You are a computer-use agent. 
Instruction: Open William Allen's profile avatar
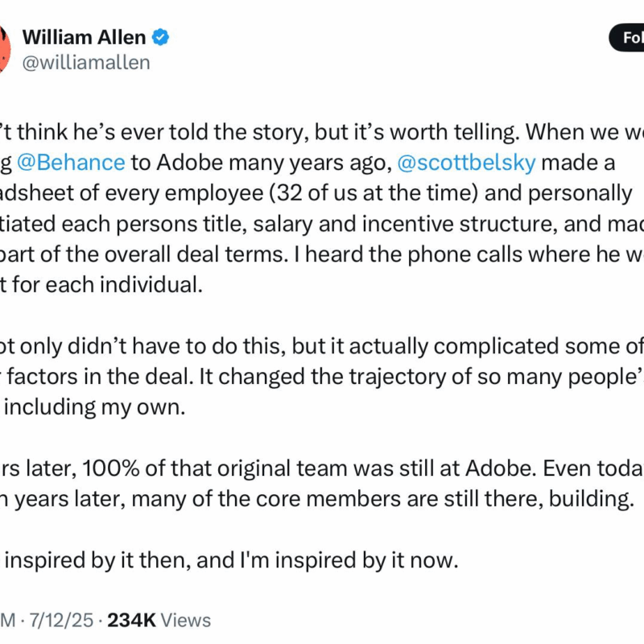click(x=4, y=48)
